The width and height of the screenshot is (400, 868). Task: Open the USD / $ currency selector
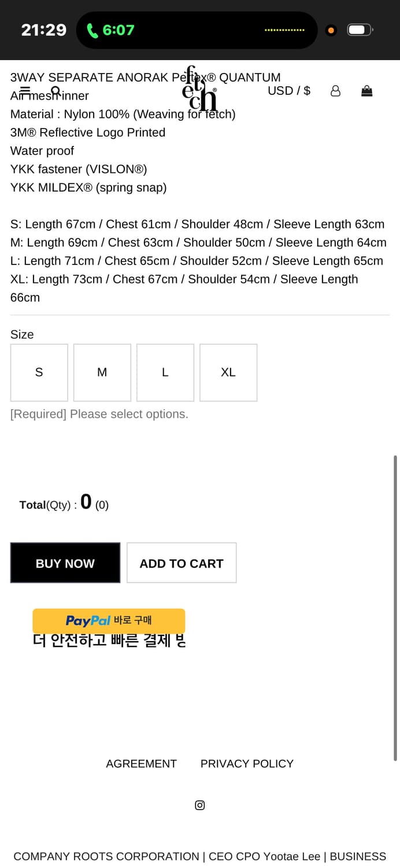click(x=289, y=91)
